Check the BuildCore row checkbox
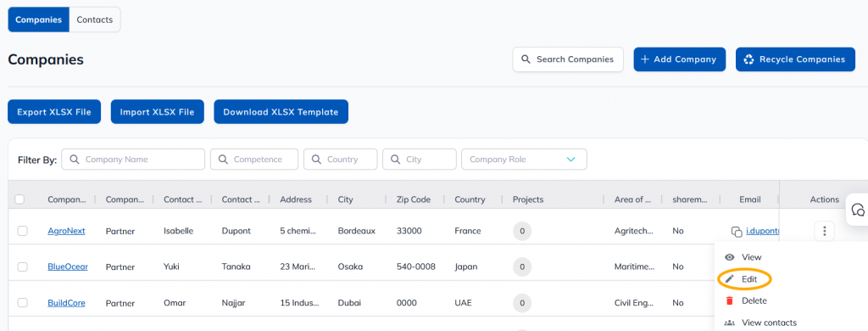Image resolution: width=868 pixels, height=331 pixels. 23,303
